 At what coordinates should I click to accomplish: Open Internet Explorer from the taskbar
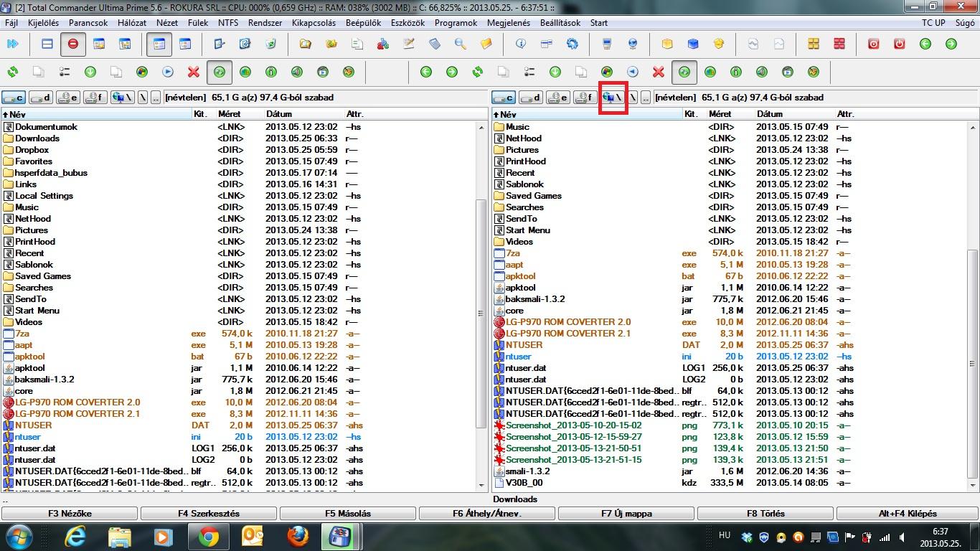tap(75, 537)
